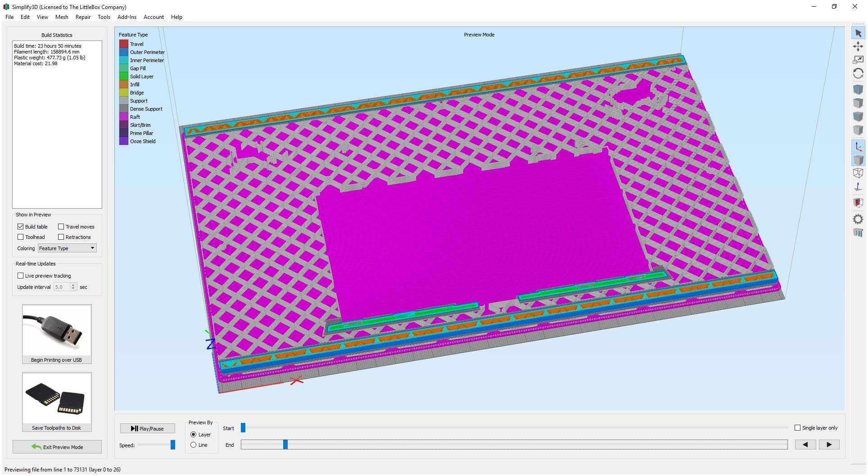Open the Mesh menu

62,17
